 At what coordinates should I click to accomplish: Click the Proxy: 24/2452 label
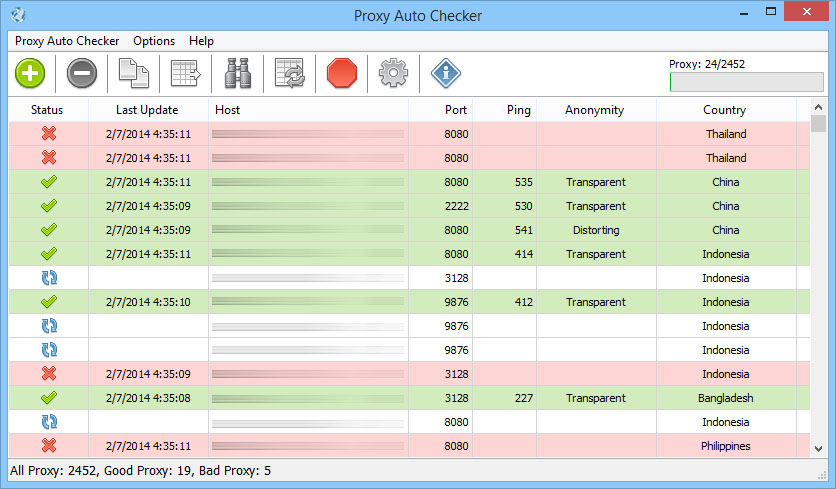point(707,64)
